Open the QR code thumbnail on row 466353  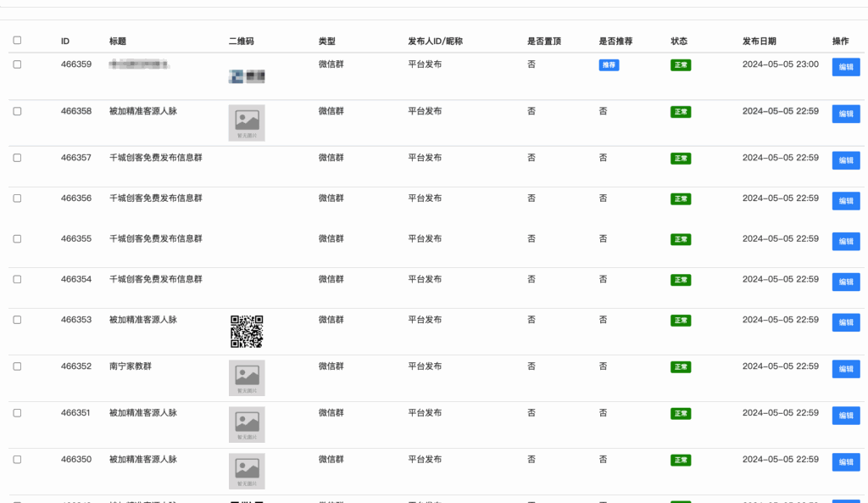pyautogui.click(x=247, y=332)
